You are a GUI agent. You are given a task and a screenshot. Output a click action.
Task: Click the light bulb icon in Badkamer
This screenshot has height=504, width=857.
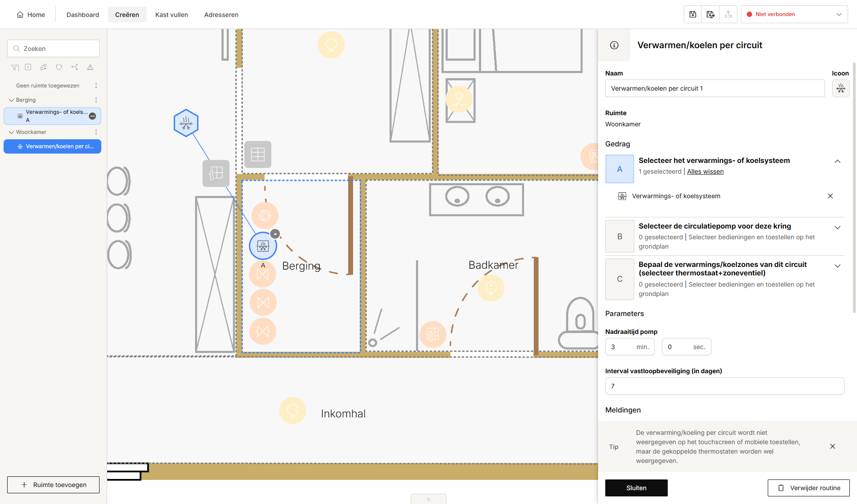[491, 288]
